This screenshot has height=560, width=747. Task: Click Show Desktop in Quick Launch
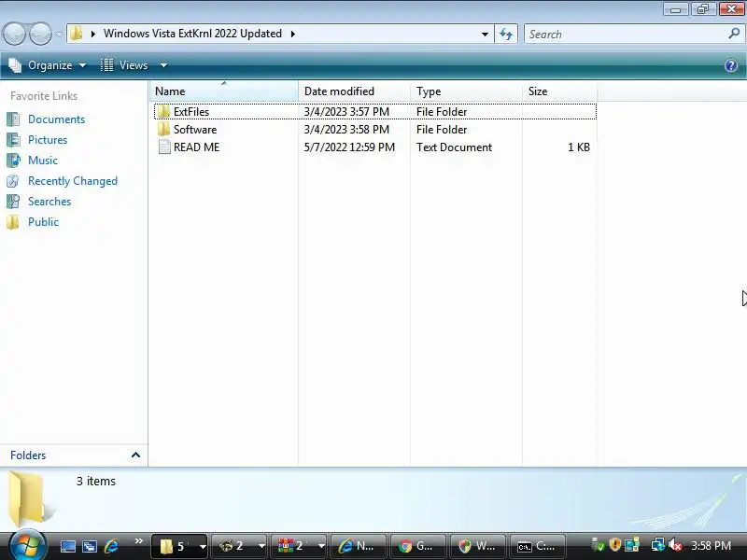tap(67, 546)
